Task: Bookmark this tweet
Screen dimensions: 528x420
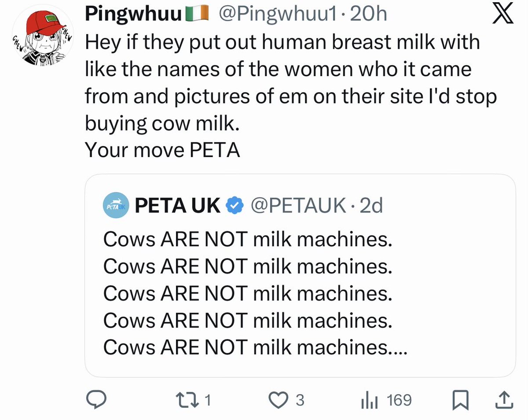Action: tap(460, 400)
